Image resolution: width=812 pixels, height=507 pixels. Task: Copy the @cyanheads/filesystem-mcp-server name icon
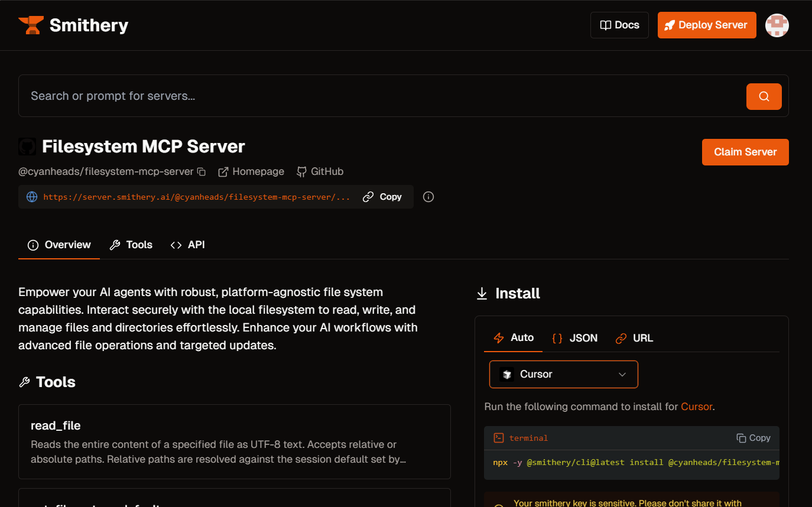point(202,171)
